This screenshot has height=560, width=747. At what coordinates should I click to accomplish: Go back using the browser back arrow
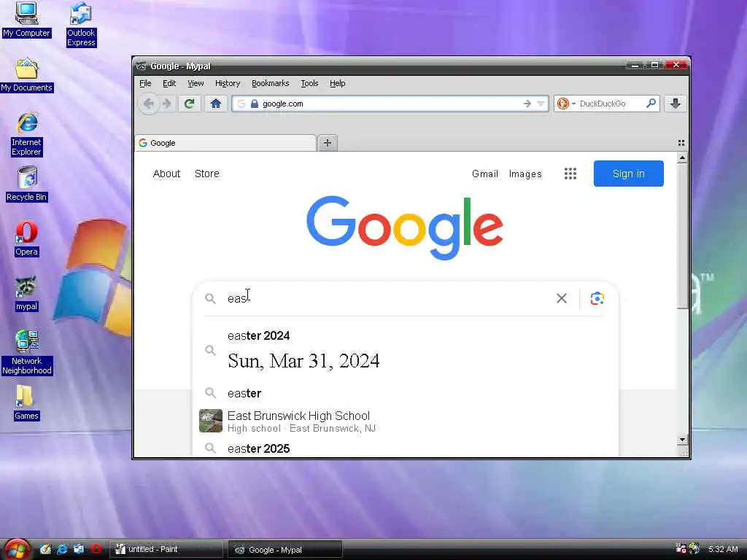coord(149,104)
